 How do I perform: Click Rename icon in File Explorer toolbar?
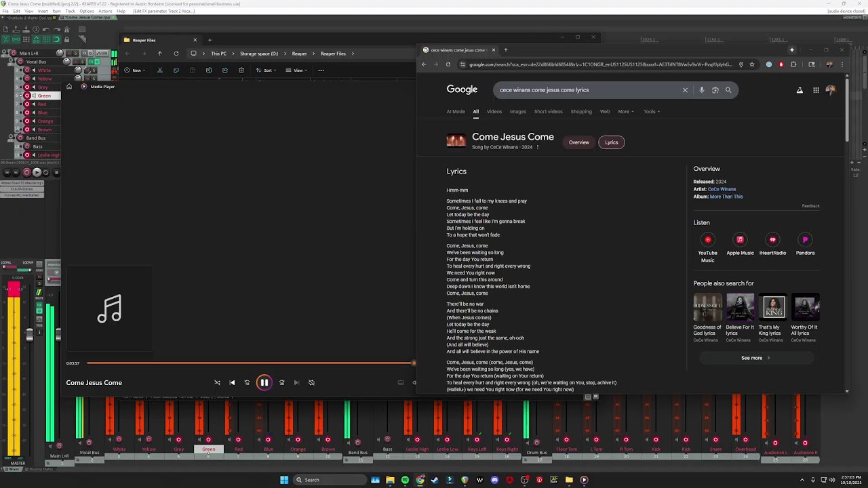[208, 70]
